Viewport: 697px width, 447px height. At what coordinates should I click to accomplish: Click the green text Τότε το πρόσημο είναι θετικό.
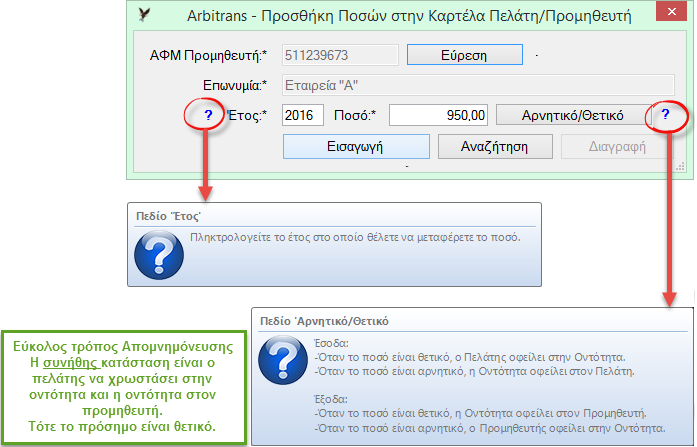(x=122, y=427)
